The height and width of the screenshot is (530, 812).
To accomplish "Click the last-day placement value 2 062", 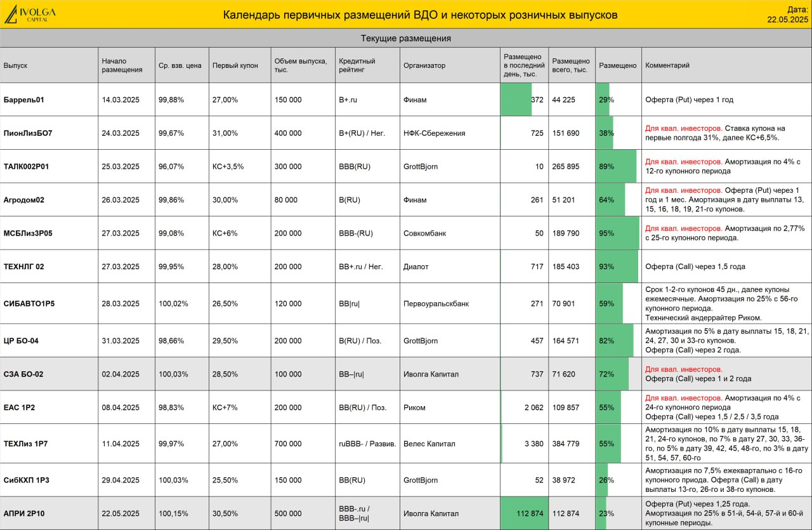I will tap(534, 407).
